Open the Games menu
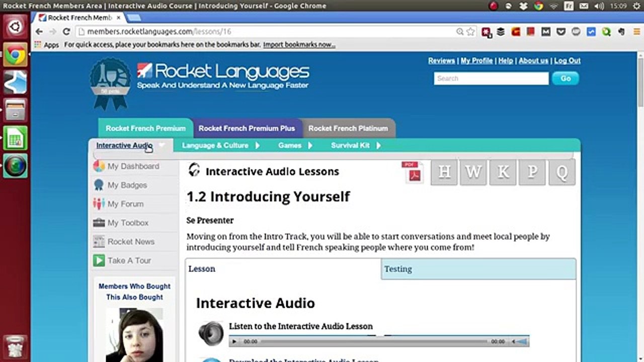This screenshot has width=644, height=362. tap(290, 145)
